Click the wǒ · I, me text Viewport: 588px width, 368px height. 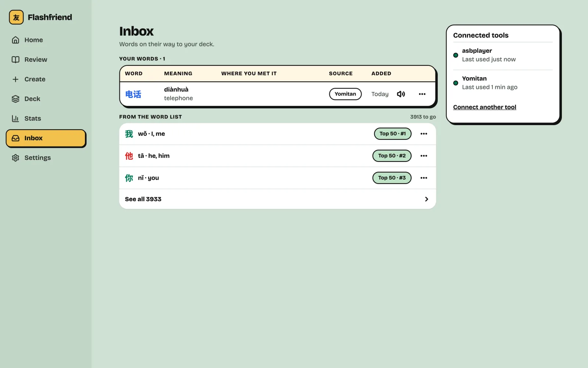(x=151, y=134)
